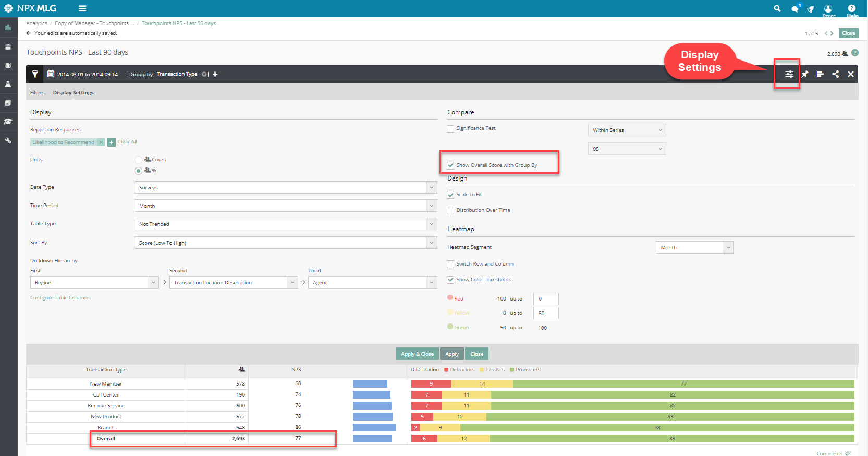Open Configure Table Columns link

point(60,298)
